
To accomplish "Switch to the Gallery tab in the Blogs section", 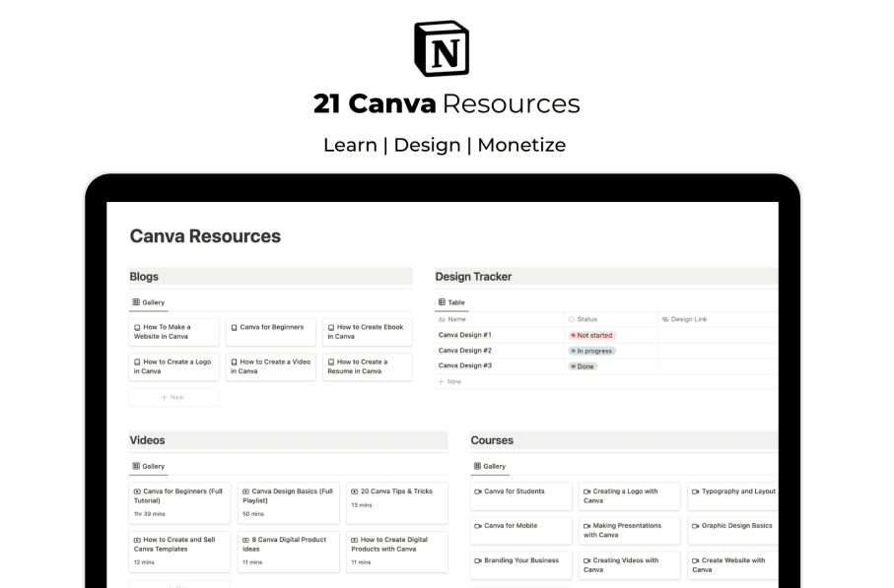I will click(x=149, y=302).
